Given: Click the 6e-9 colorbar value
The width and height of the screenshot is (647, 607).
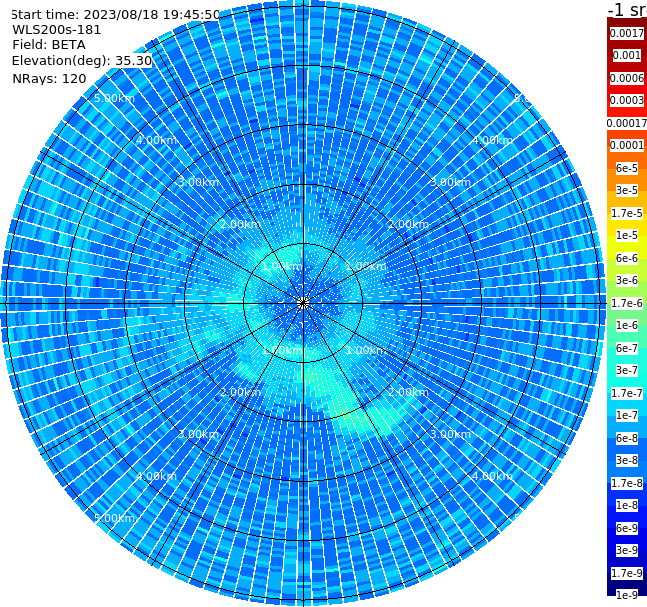Looking at the screenshot, I should pyautogui.click(x=627, y=528).
